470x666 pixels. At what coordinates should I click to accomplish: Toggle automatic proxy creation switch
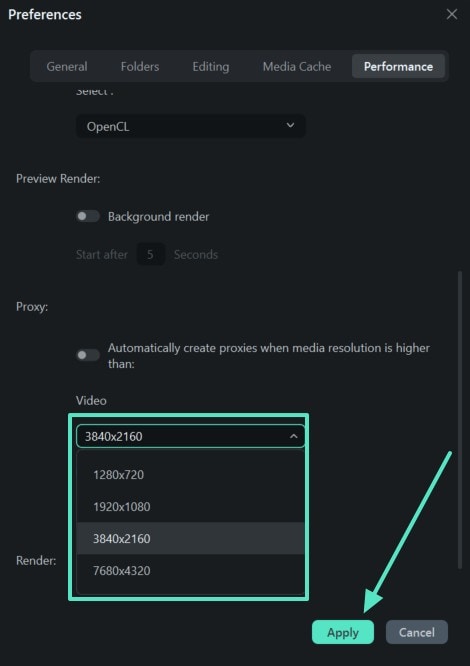point(88,355)
